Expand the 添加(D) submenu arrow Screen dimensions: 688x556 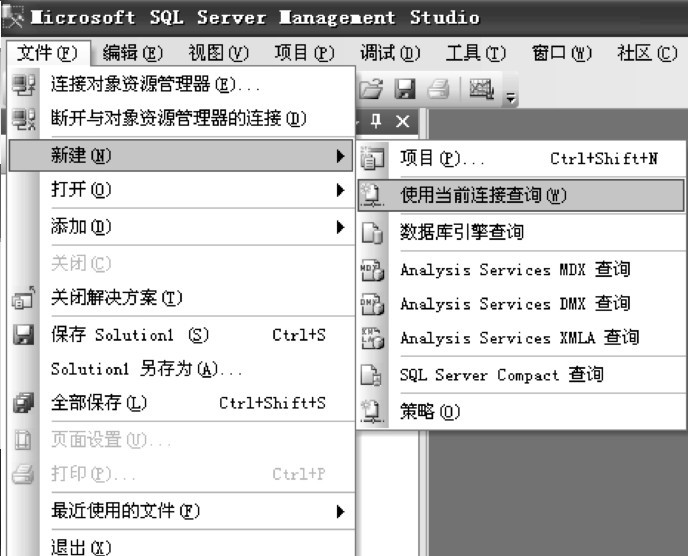click(x=340, y=227)
